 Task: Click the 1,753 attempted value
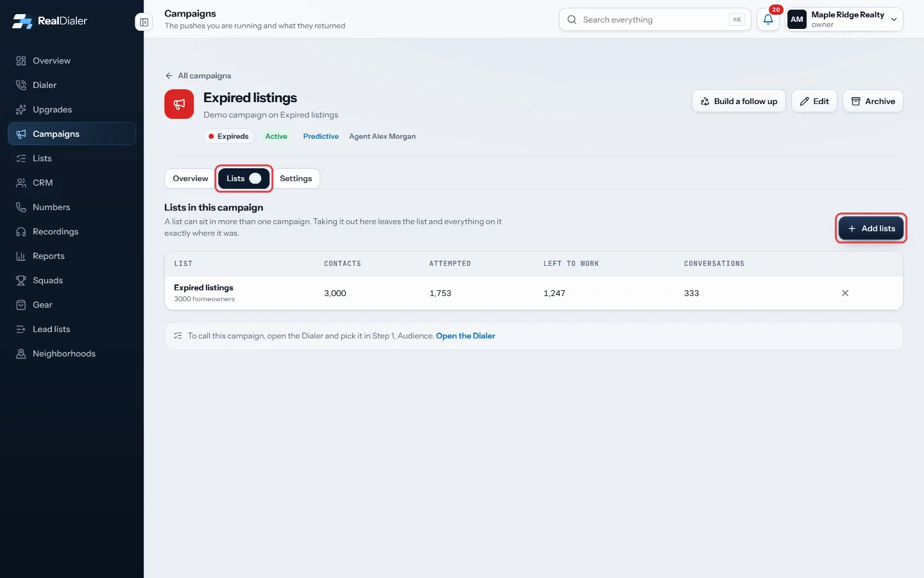coord(440,293)
